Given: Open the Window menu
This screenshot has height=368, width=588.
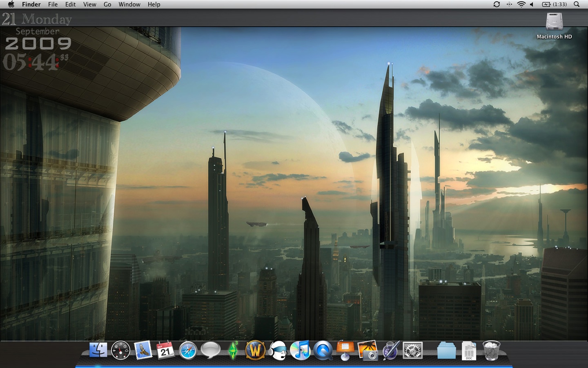Looking at the screenshot, I should [129, 4].
